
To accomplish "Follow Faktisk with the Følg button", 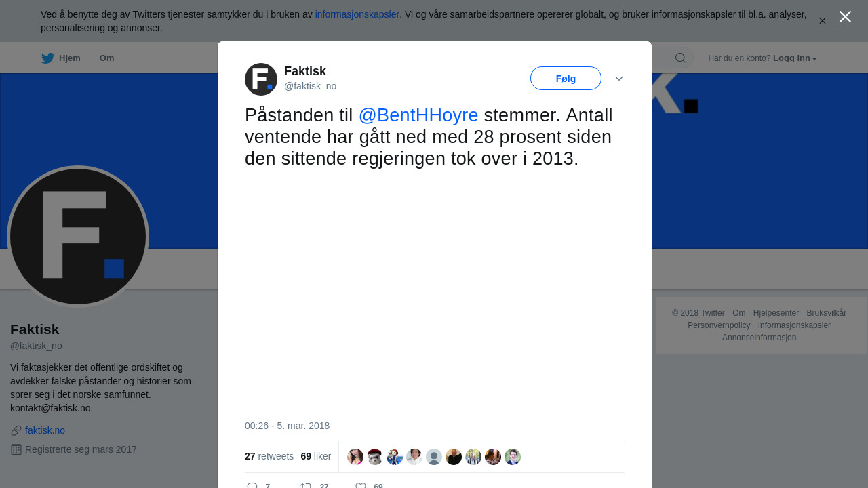I will (566, 78).
